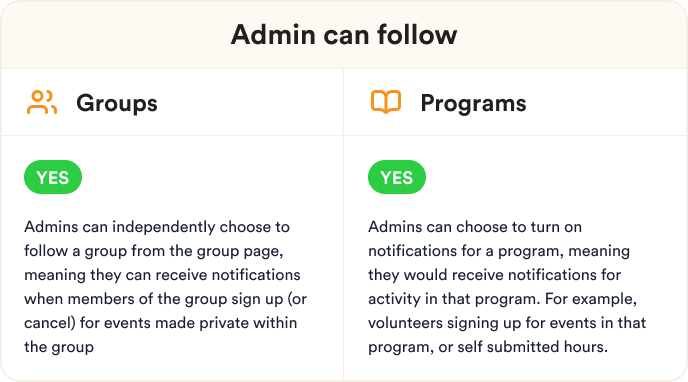Click the line "activity in that program. For example,"
Screen dimensions: 688x382
click(x=502, y=299)
